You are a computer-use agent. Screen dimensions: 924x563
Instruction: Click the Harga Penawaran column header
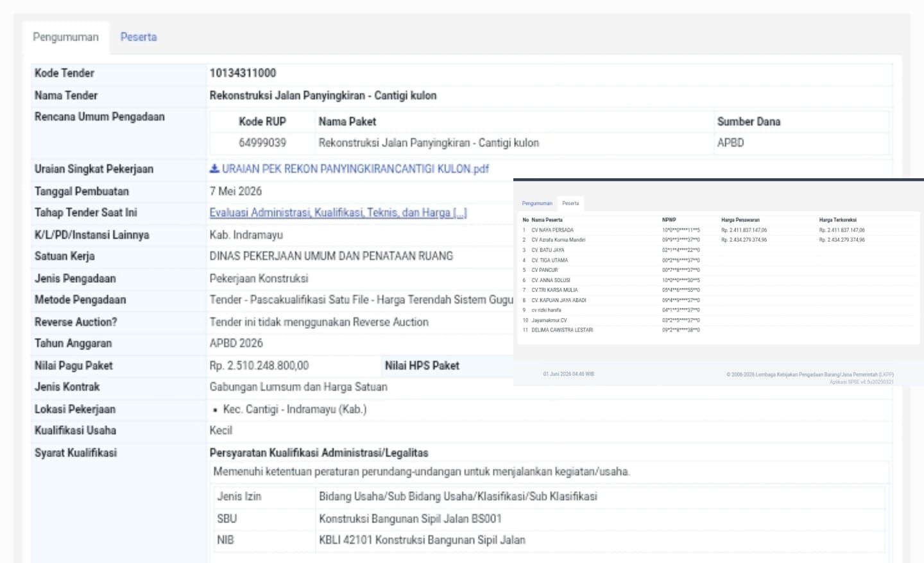(740, 220)
